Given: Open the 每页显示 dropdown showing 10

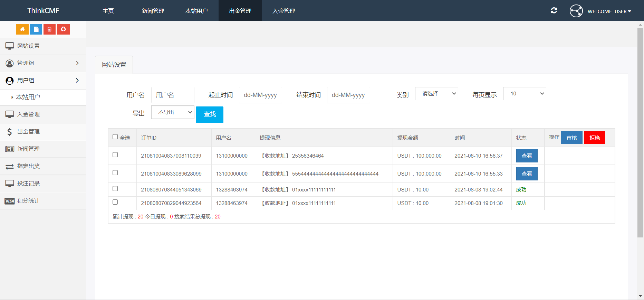Looking at the screenshot, I should 525,94.
